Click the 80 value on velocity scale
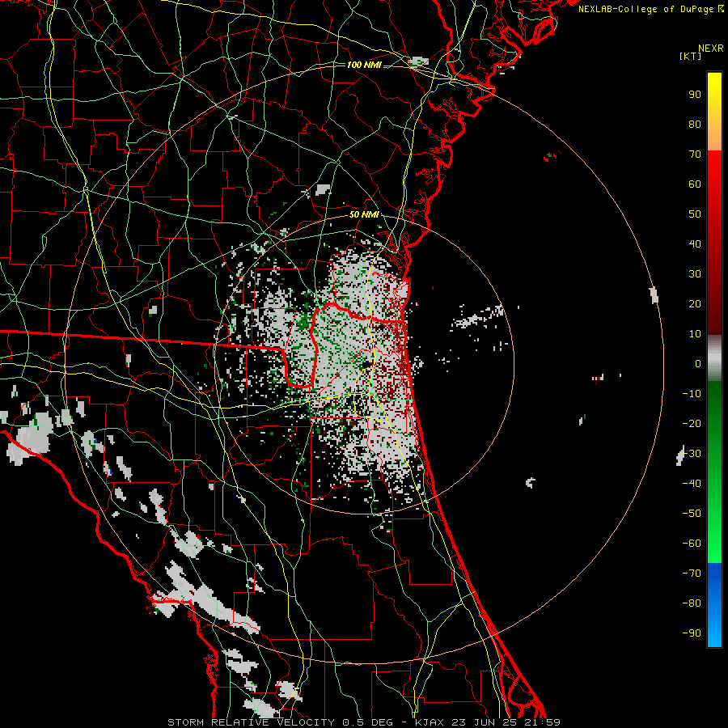The image size is (728, 728). [x=695, y=125]
